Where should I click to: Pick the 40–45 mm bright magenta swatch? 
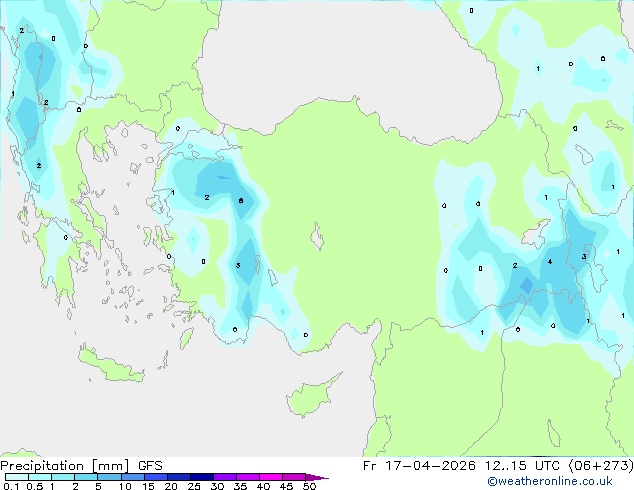(271, 477)
